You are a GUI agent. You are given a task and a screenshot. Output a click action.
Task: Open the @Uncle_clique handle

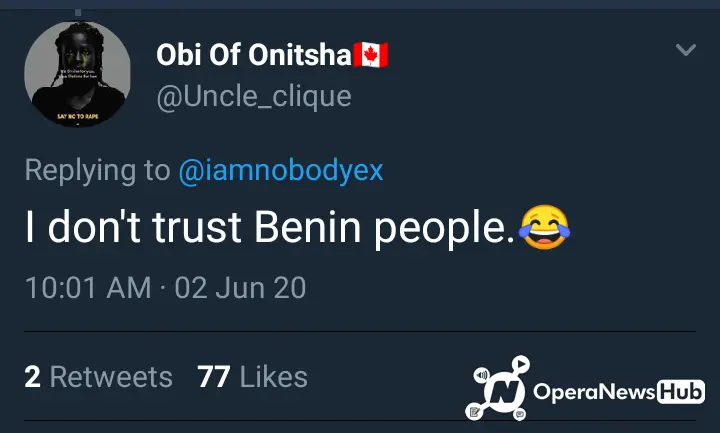click(x=254, y=97)
